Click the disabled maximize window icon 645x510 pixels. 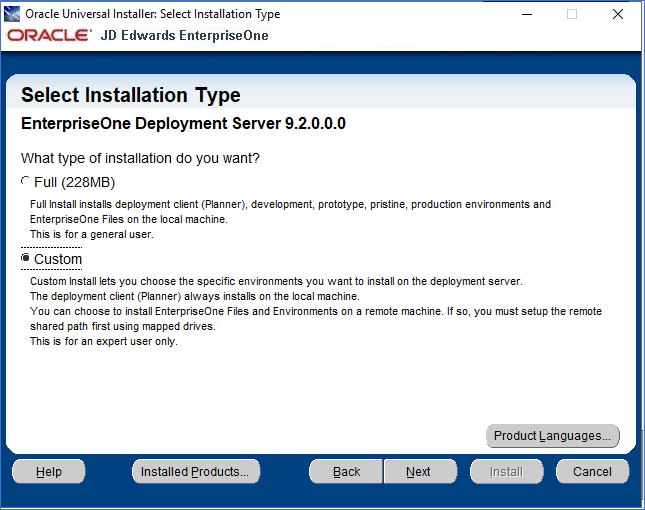[x=572, y=14]
